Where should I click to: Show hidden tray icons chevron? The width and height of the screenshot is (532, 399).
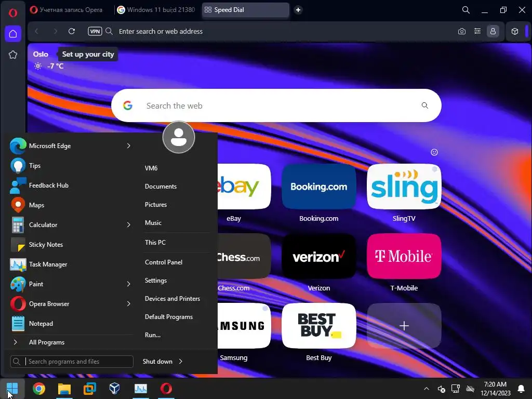click(427, 389)
